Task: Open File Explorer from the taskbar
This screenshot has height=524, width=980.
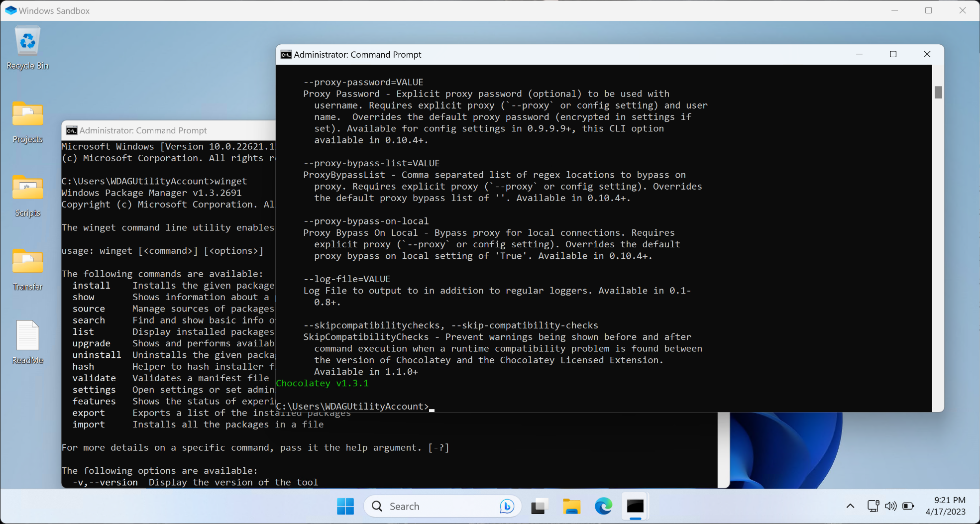Action: [572, 507]
